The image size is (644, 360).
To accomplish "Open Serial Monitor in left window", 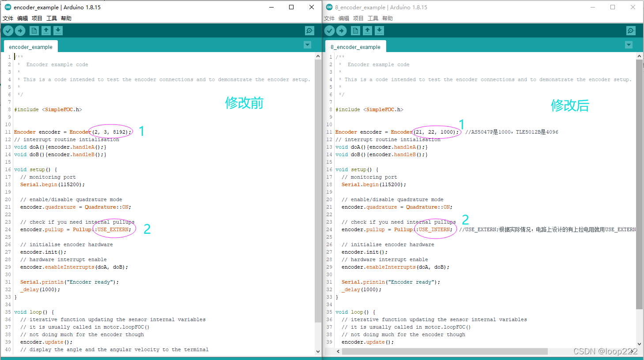I will [309, 30].
